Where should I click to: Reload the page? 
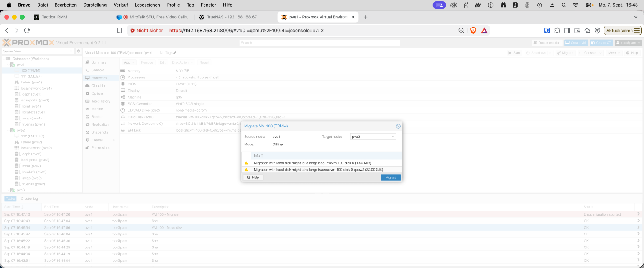coord(27,30)
